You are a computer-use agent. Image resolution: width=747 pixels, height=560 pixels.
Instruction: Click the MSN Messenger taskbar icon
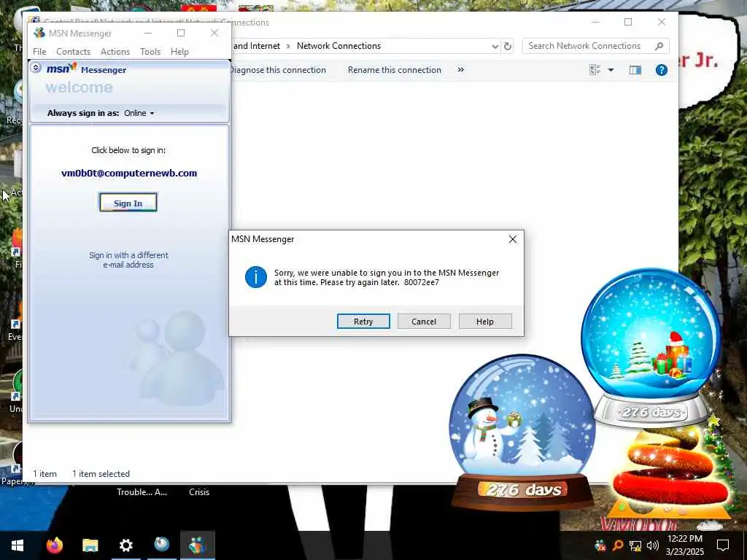[x=197, y=545]
